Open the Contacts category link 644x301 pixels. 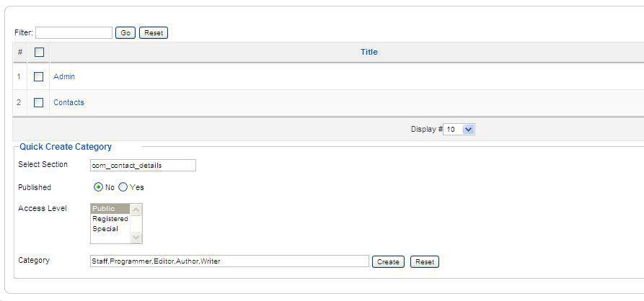(69, 102)
